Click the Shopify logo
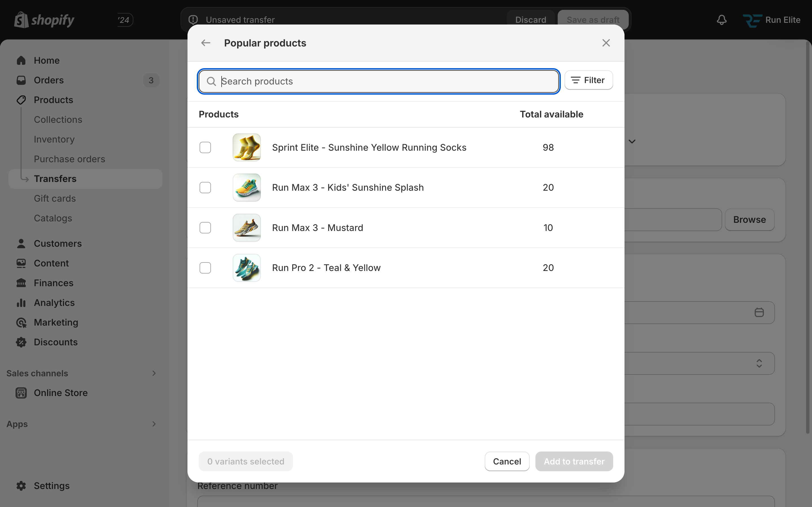Viewport: 812px width, 507px height. [44, 20]
